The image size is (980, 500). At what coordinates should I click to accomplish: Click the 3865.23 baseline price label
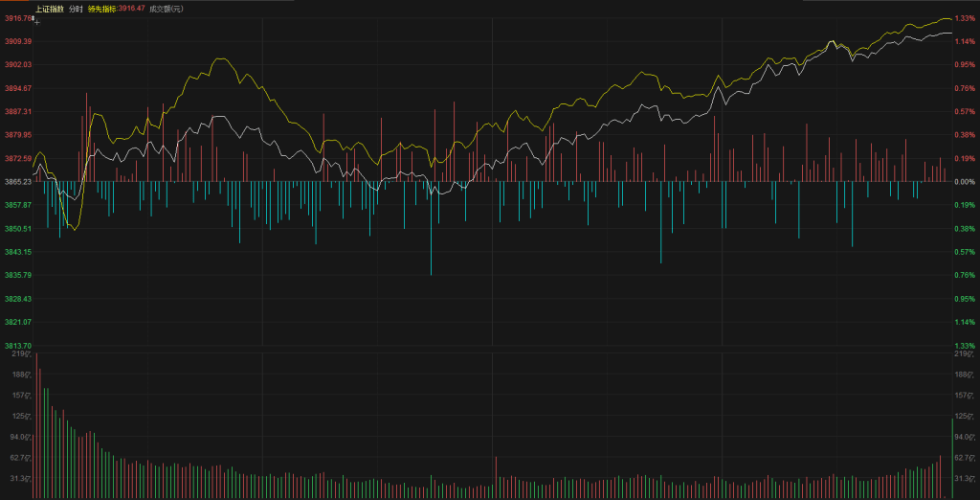17,181
